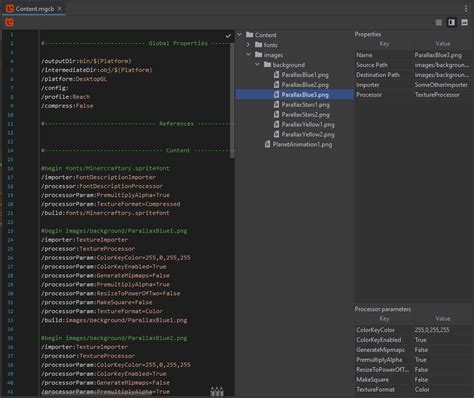The height and width of the screenshot is (398, 474).
Task: Click ParallaxBlue2.png file icon
Action: 276,85
